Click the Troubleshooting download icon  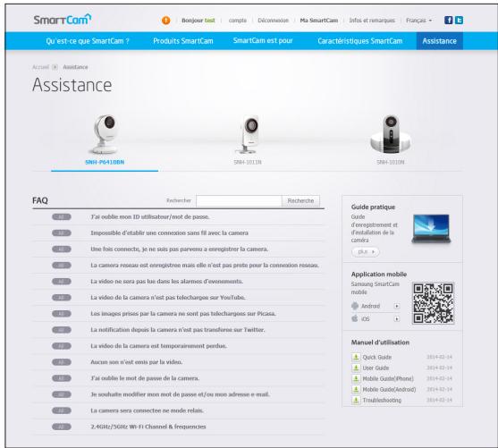coord(356,400)
